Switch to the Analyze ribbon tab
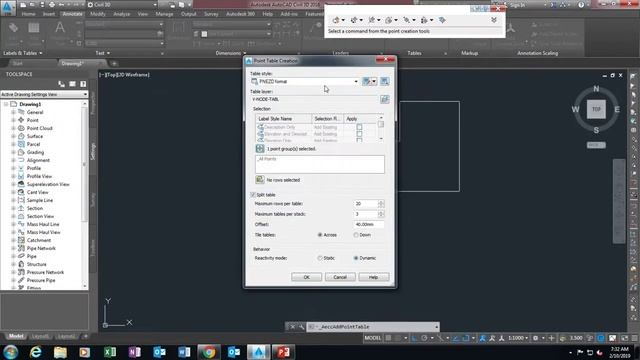The image size is (640, 360). pos(121,14)
